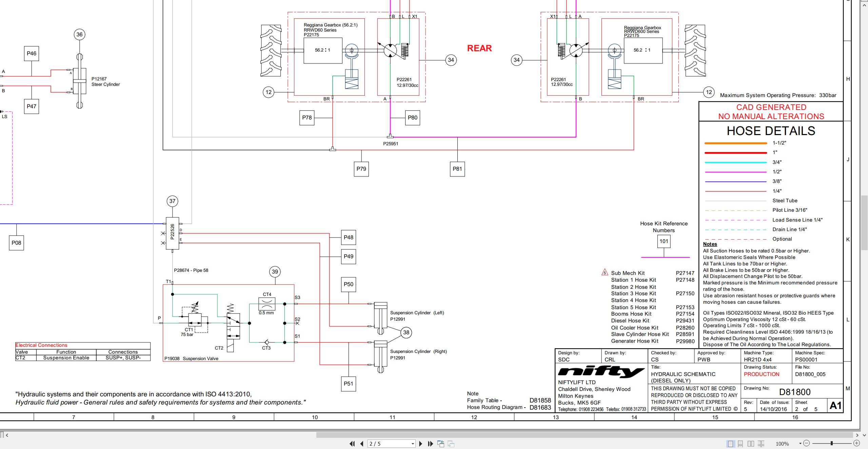Viewport: 868px width, 449px height.
Task: Click the next view navigation icon
Action: [451, 444]
